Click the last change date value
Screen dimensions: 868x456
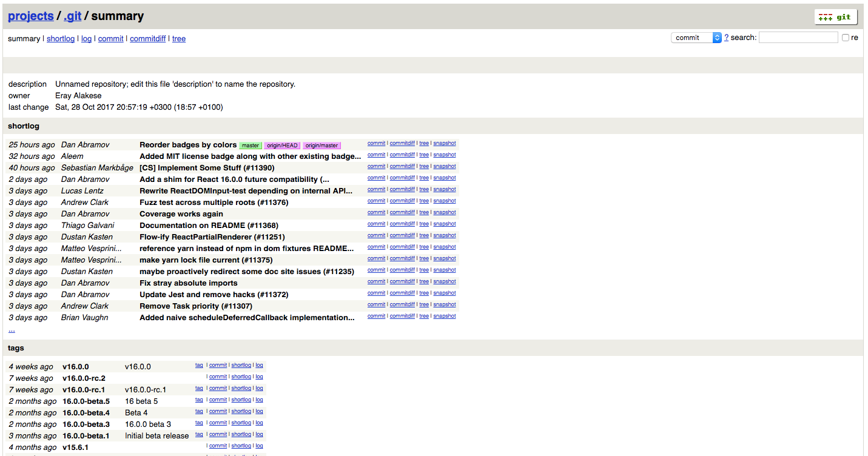(139, 107)
